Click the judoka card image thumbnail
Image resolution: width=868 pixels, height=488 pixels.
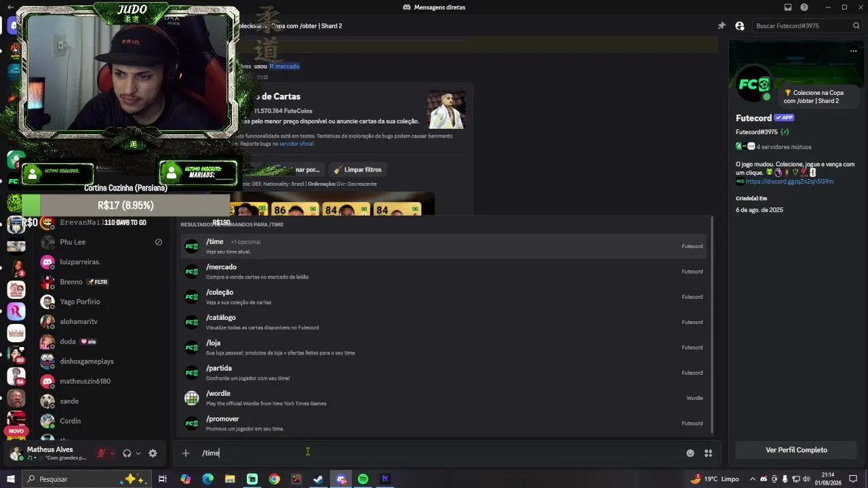446,109
